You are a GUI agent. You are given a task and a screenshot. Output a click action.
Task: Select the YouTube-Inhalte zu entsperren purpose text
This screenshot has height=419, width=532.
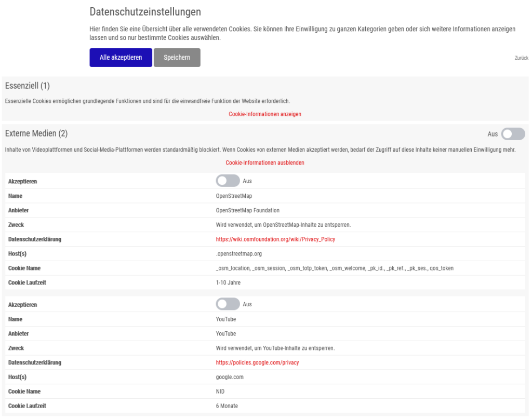(275, 348)
